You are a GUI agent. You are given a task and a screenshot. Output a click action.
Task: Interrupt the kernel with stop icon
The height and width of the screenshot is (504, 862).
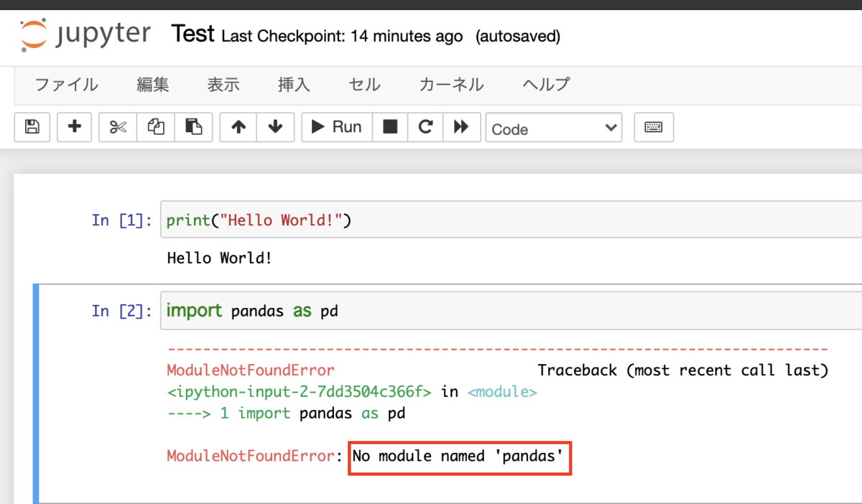coord(389,127)
